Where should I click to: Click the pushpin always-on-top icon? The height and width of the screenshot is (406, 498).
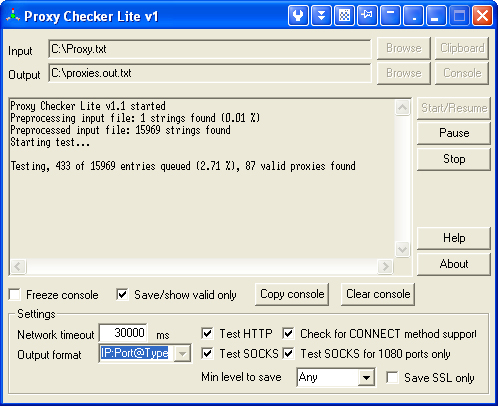tap(367, 15)
